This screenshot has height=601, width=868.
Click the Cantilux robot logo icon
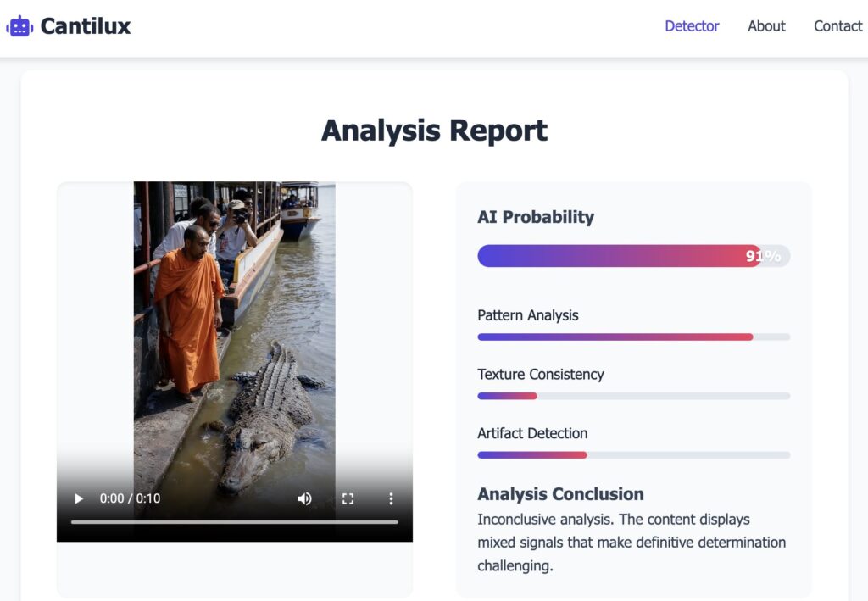pos(19,26)
